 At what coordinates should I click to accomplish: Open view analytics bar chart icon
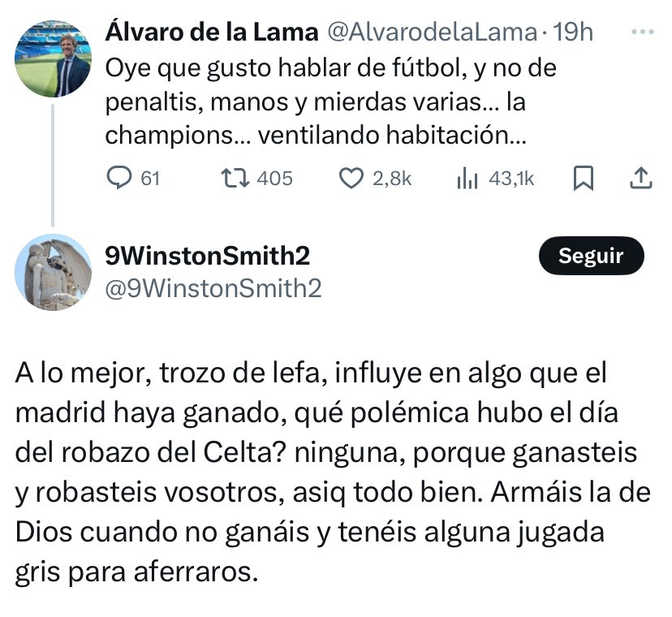(467, 179)
